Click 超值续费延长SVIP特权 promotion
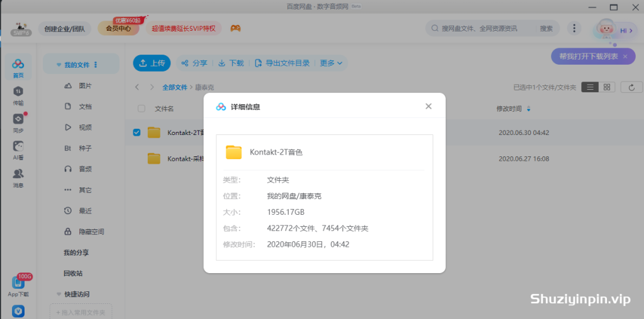The width and height of the screenshot is (644, 319). point(184,29)
